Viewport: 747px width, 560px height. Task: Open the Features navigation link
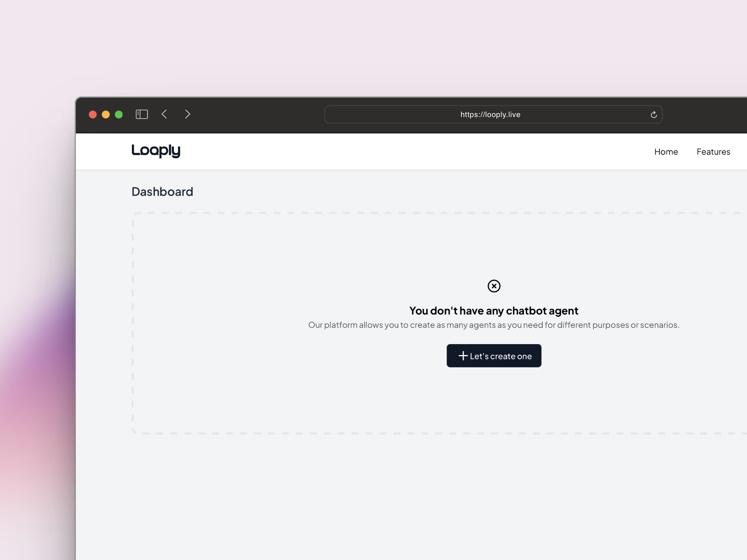(713, 152)
